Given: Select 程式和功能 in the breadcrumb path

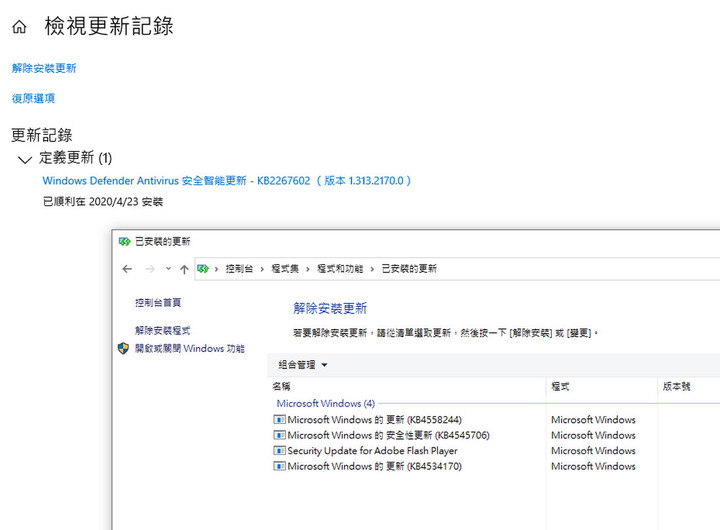Looking at the screenshot, I should [x=340, y=269].
